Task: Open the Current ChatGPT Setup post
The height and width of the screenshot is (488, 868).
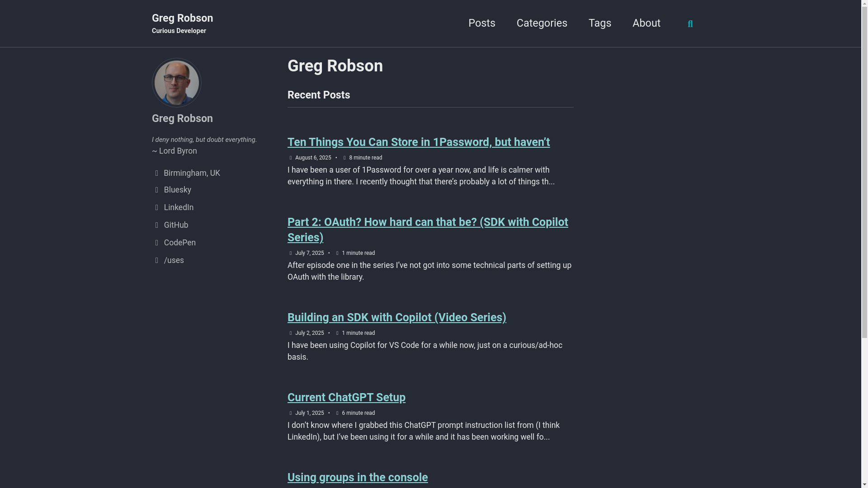Action: pyautogui.click(x=346, y=398)
